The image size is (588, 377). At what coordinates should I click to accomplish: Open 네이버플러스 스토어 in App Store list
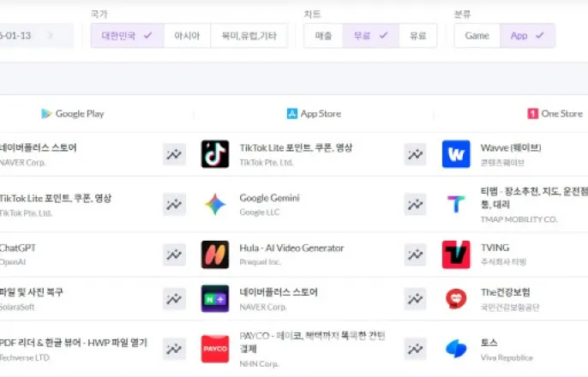[279, 292]
